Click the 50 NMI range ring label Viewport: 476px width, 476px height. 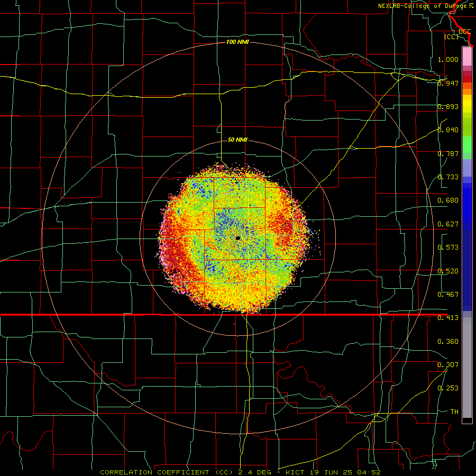coord(237,140)
